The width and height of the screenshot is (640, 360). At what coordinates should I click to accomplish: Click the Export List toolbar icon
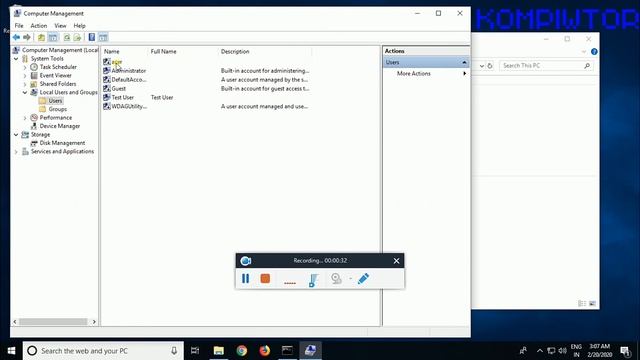pyautogui.click(x=77, y=38)
